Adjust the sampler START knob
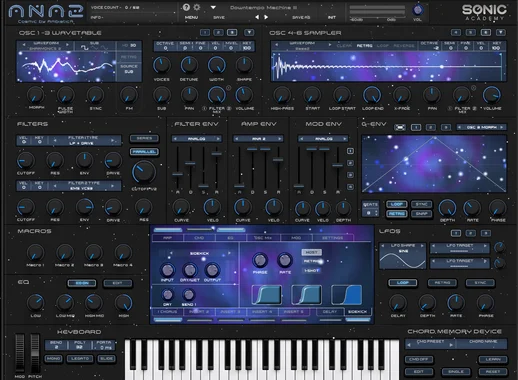This screenshot has height=380, width=518. coord(312,95)
